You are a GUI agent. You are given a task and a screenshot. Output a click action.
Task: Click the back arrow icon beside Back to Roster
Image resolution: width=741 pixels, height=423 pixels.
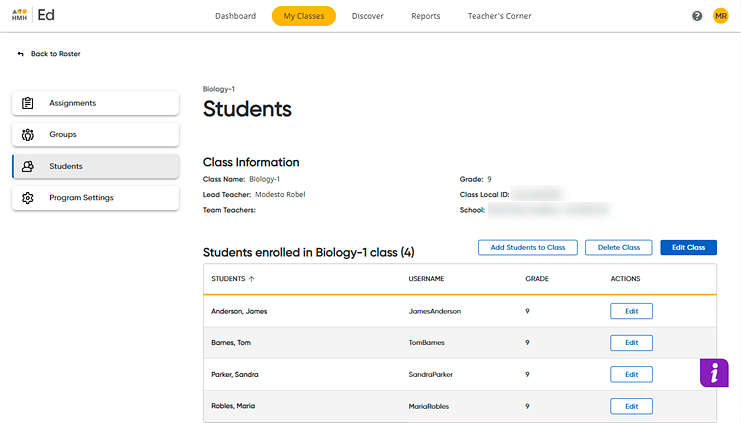tap(20, 54)
